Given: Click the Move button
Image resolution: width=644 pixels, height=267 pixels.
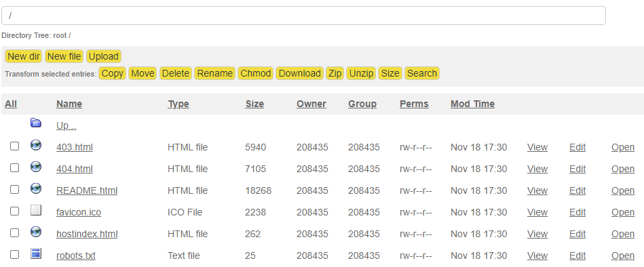Looking at the screenshot, I should pos(143,73).
